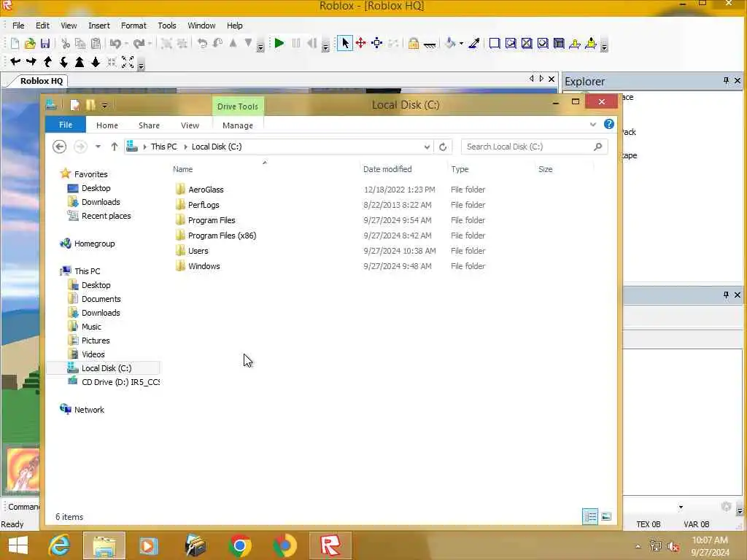Click the yellow insert object arrow icon

pos(591,44)
